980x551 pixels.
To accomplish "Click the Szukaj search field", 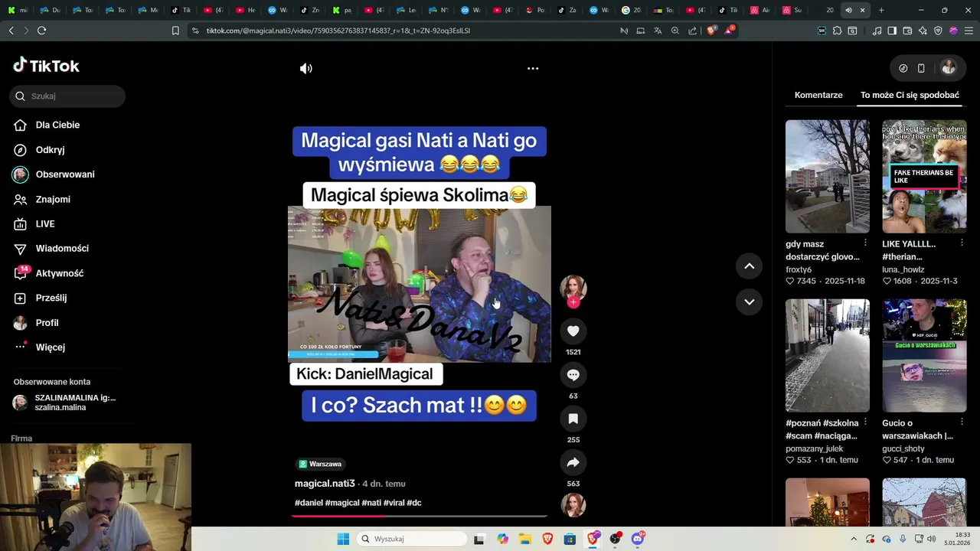I will [67, 96].
